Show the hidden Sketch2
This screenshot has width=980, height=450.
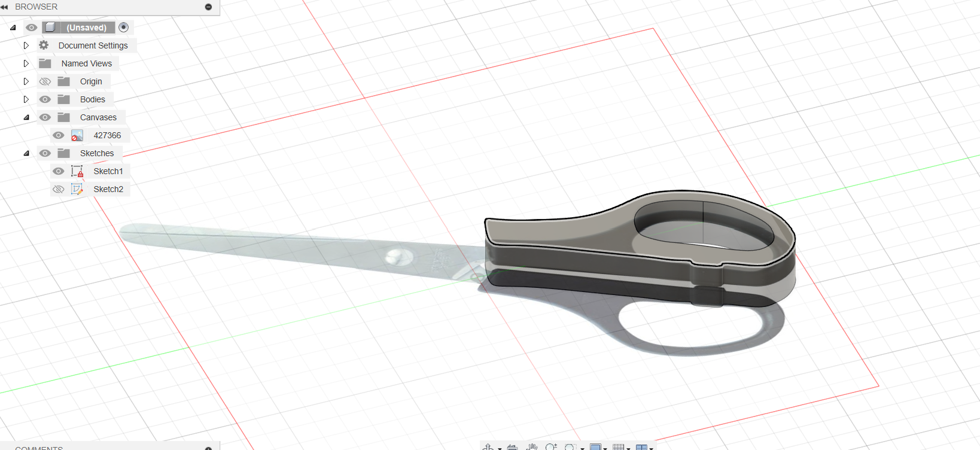click(x=58, y=189)
